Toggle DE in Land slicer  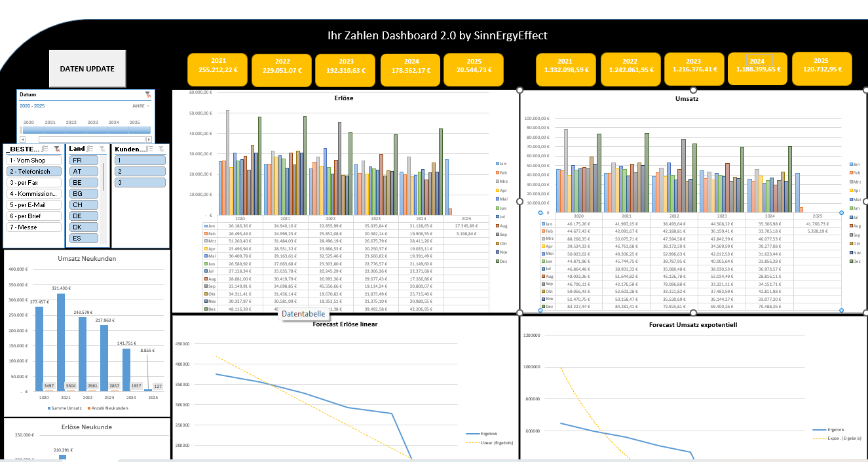click(x=83, y=216)
